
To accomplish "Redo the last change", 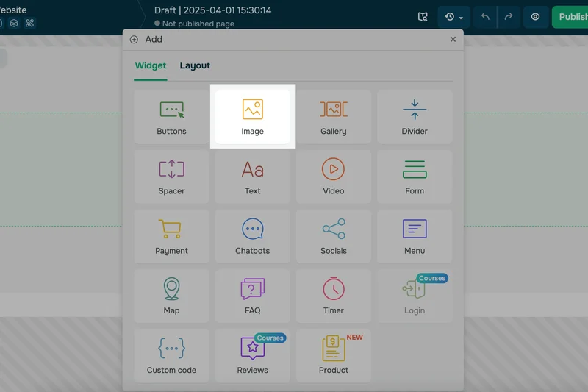I will pos(509,17).
